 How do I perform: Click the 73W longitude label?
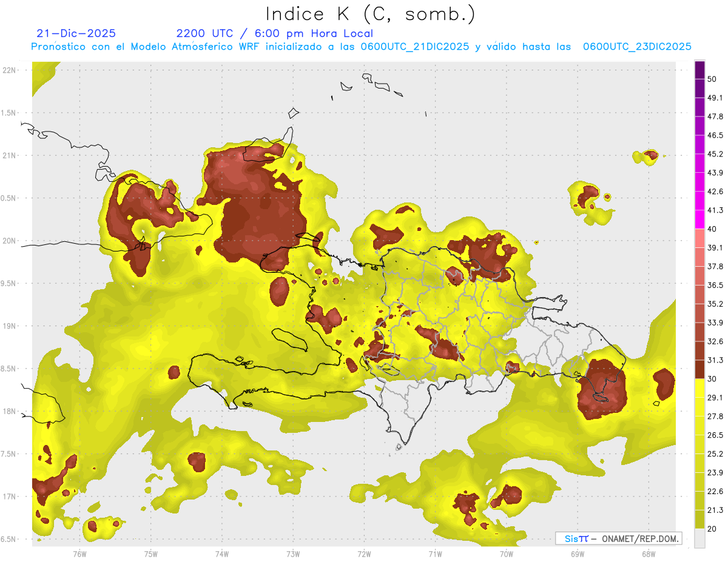[x=293, y=554]
